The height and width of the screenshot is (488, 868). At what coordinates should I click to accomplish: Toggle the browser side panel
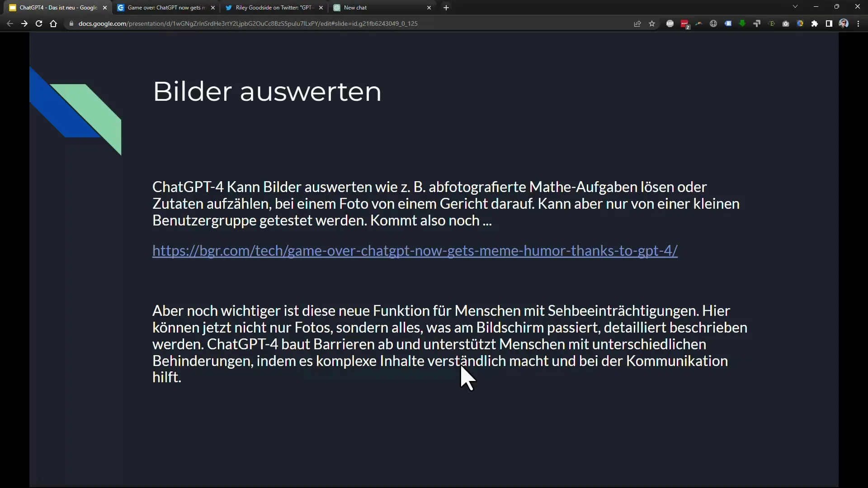point(829,23)
